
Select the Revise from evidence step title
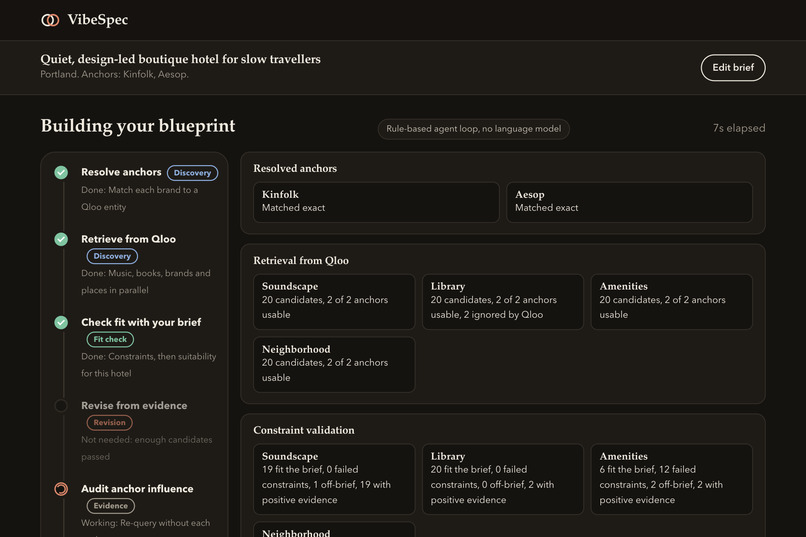(x=134, y=405)
